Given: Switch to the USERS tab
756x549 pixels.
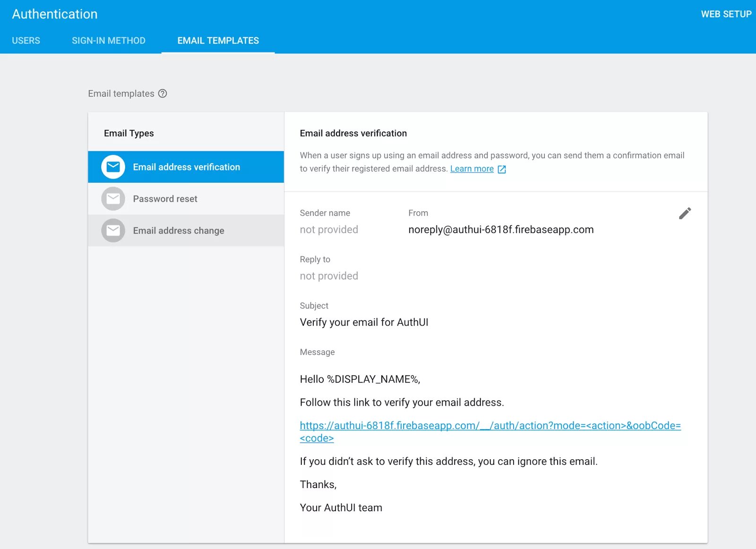Looking at the screenshot, I should [x=26, y=41].
